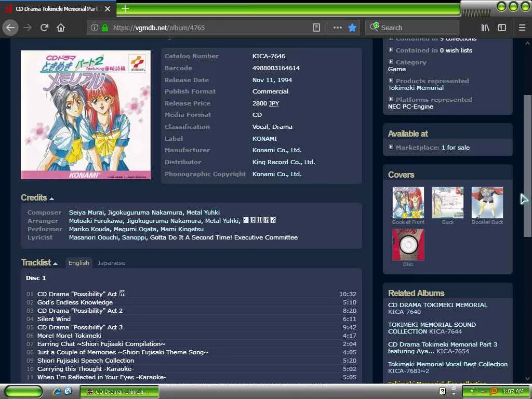Screen dimensions: 532x399
Task: Go back to the previous page
Action: pyautogui.click(x=10, y=28)
